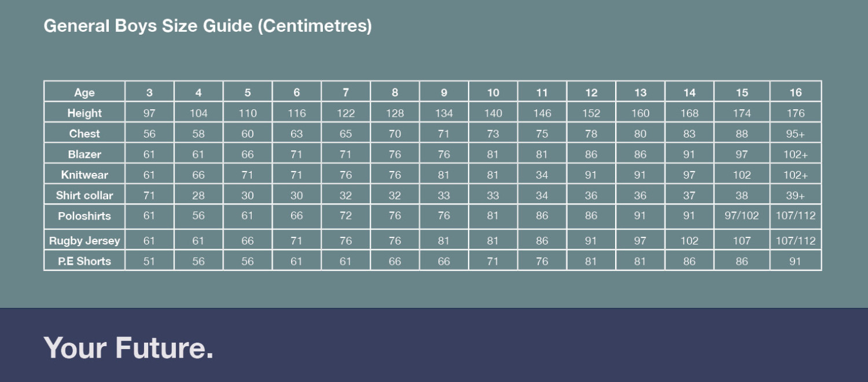The height and width of the screenshot is (382, 868).
Task: Select the 'Age' row header cell
Action: coord(84,92)
